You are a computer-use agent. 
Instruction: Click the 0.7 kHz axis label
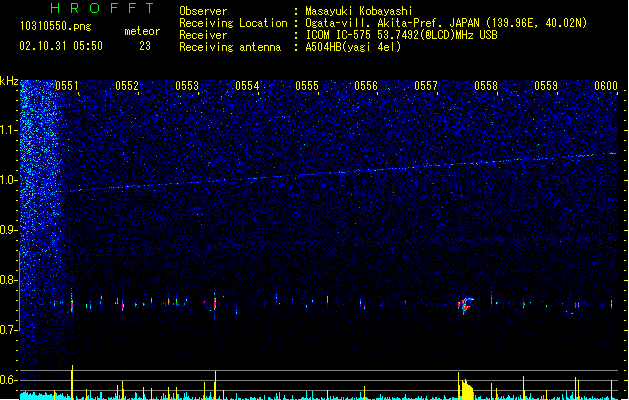point(8,330)
